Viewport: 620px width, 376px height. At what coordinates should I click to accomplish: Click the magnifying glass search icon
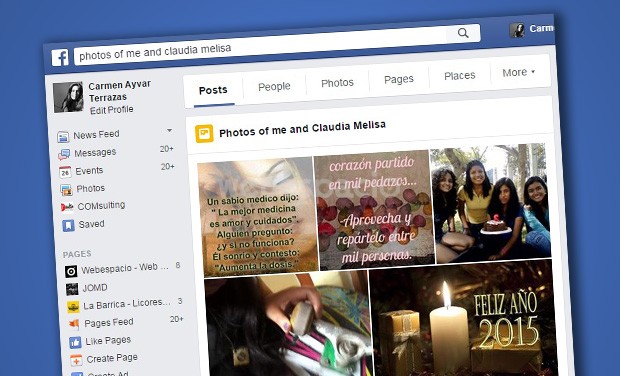tap(463, 33)
